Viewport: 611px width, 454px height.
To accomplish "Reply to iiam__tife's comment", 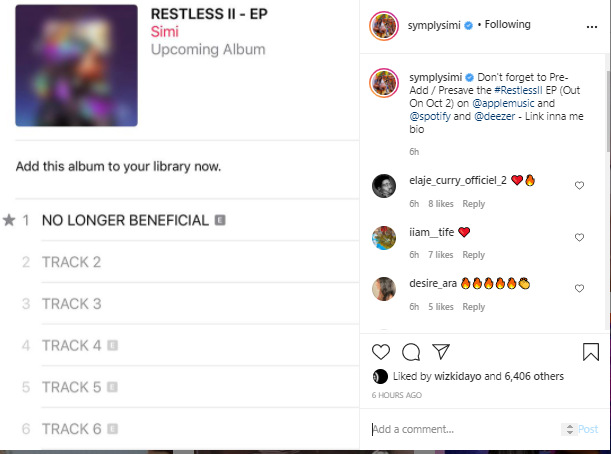I will point(473,255).
